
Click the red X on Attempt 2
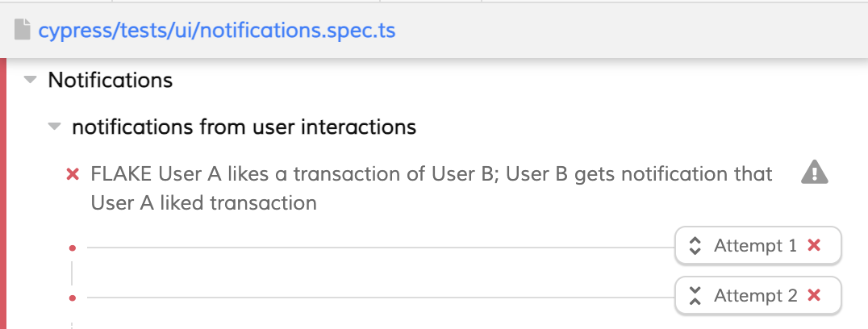[814, 295]
